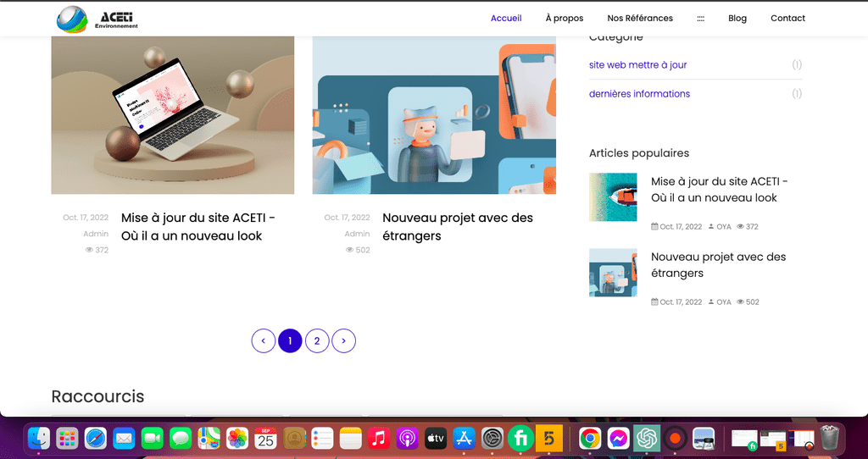Click the Raccourcis heading
Screen dimensions: 868x459
click(97, 396)
